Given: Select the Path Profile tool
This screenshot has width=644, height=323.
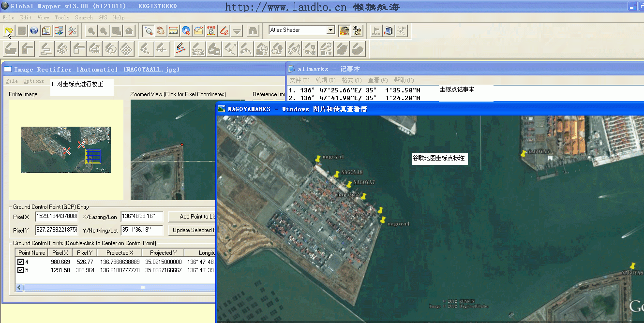Looking at the screenshot, I should pyautogui.click(x=199, y=31).
